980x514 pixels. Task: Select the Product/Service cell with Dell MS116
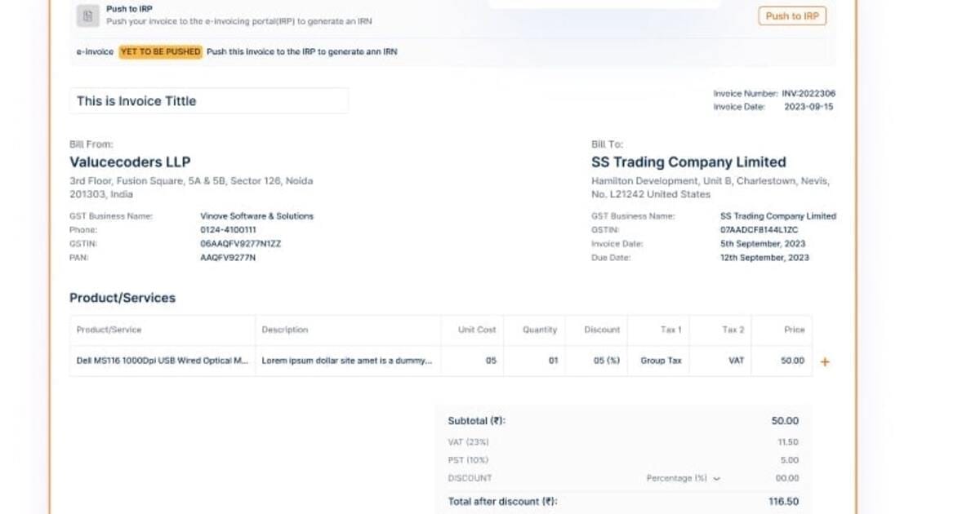(x=163, y=361)
